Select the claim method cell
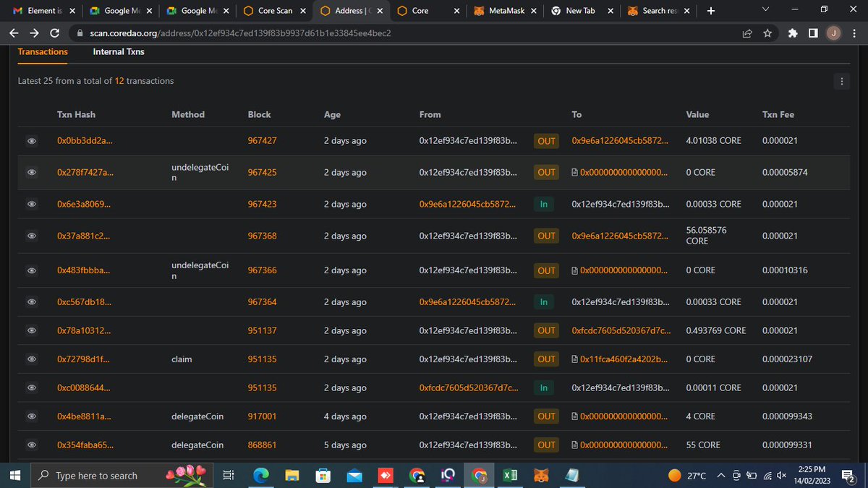This screenshot has width=868, height=488. click(182, 359)
